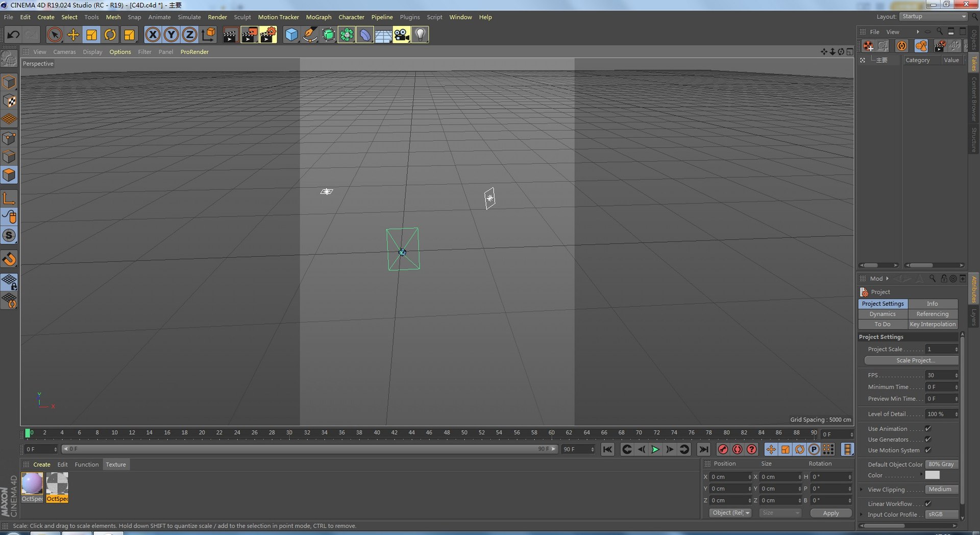Open Default Object Color 80% Gray dropdown
The image size is (980, 535).
click(x=942, y=465)
